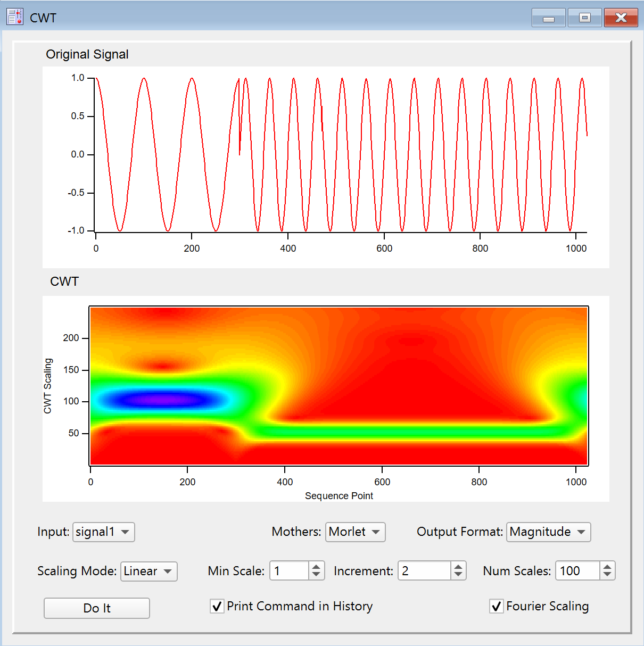Increase Min Scale with up arrow
The image size is (644, 646).
click(x=316, y=567)
